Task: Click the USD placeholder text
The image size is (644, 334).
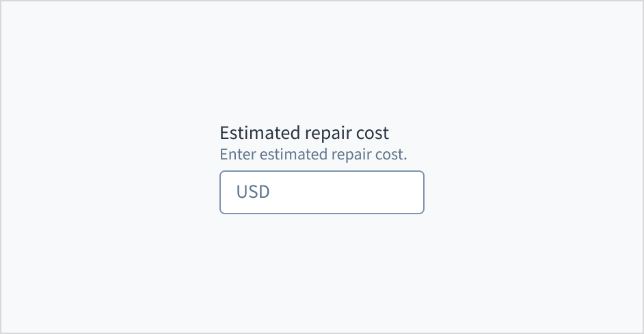Action: (253, 192)
